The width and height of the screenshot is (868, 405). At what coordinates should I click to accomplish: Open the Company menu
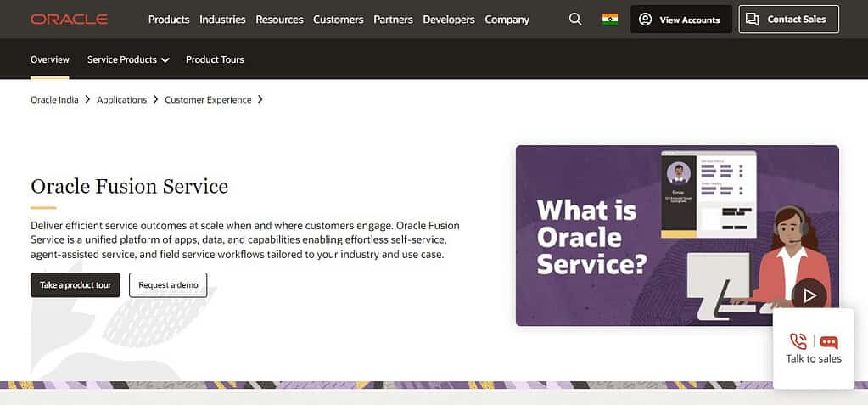point(507,20)
